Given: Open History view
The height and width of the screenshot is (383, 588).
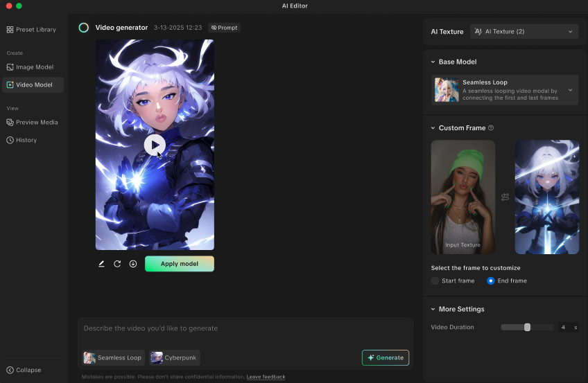Looking at the screenshot, I should click(21, 140).
